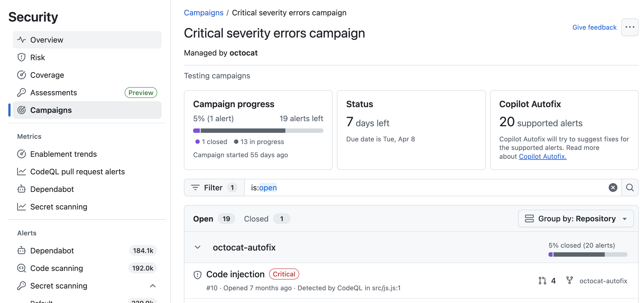Open Coverage via its gauge icon
Image resolution: width=644 pixels, height=303 pixels.
pyautogui.click(x=22, y=75)
